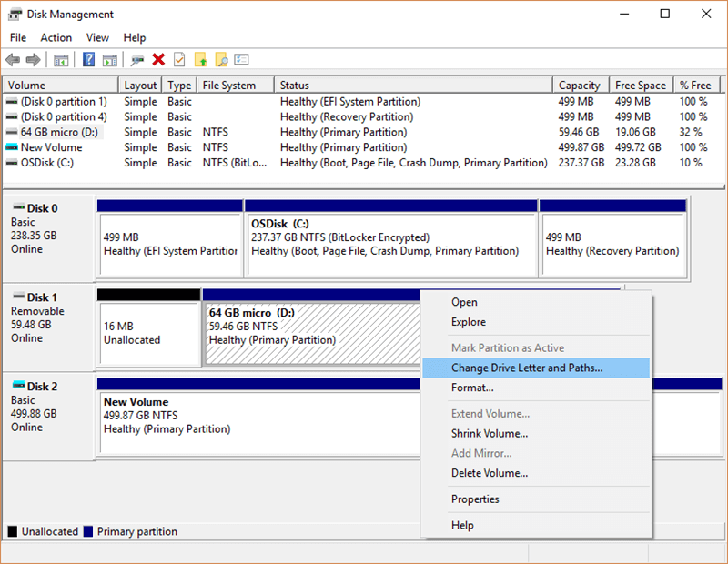Open Properties from the context menu
This screenshot has height=564, width=728.
click(x=479, y=499)
